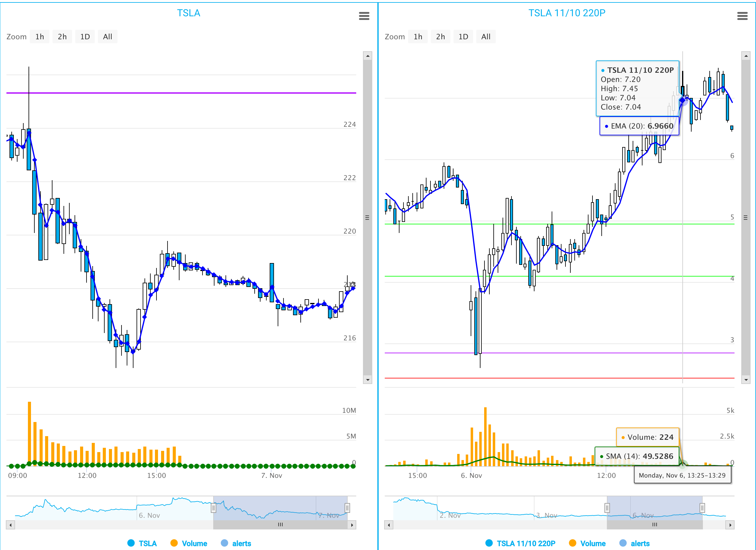Click the option chart vertical scrollbar up arrow
Image resolution: width=756 pixels, height=550 pixels.
746,56
